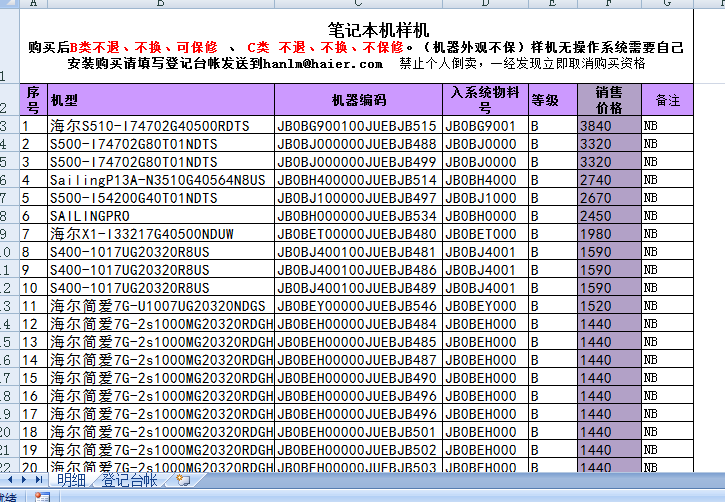Select cell JB0BEY000
The height and width of the screenshot is (502, 725).
[485, 306]
